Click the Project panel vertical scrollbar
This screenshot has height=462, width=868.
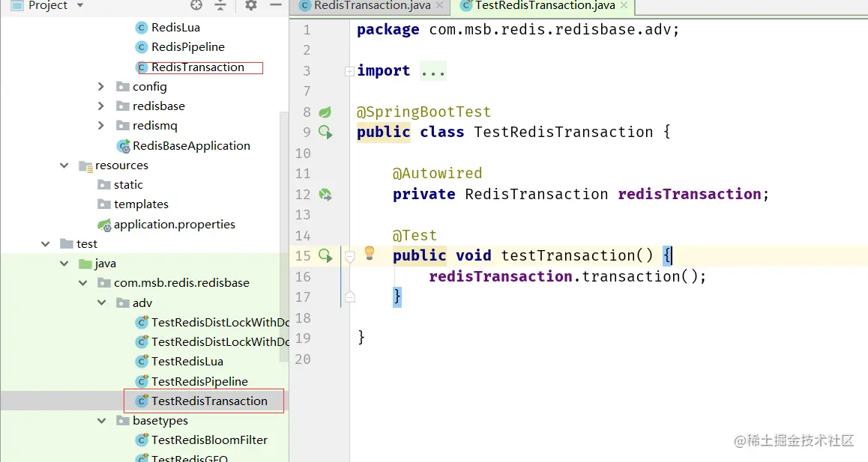point(284,237)
